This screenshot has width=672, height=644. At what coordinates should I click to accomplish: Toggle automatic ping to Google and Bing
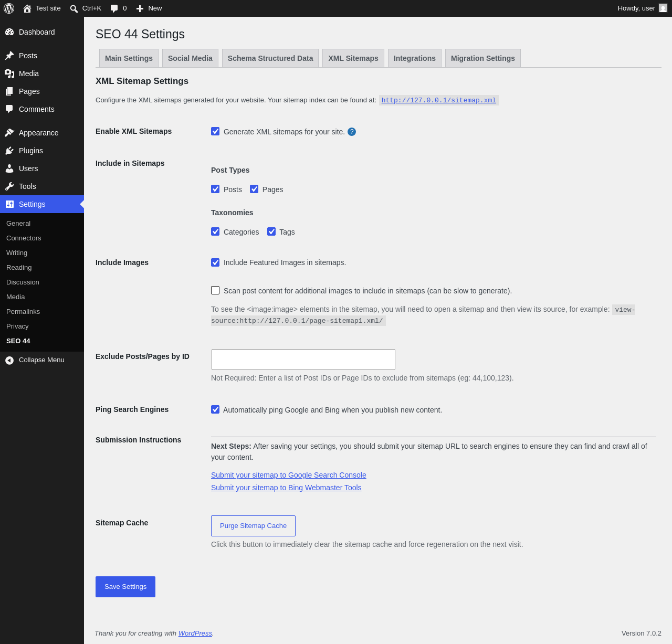pos(215,409)
